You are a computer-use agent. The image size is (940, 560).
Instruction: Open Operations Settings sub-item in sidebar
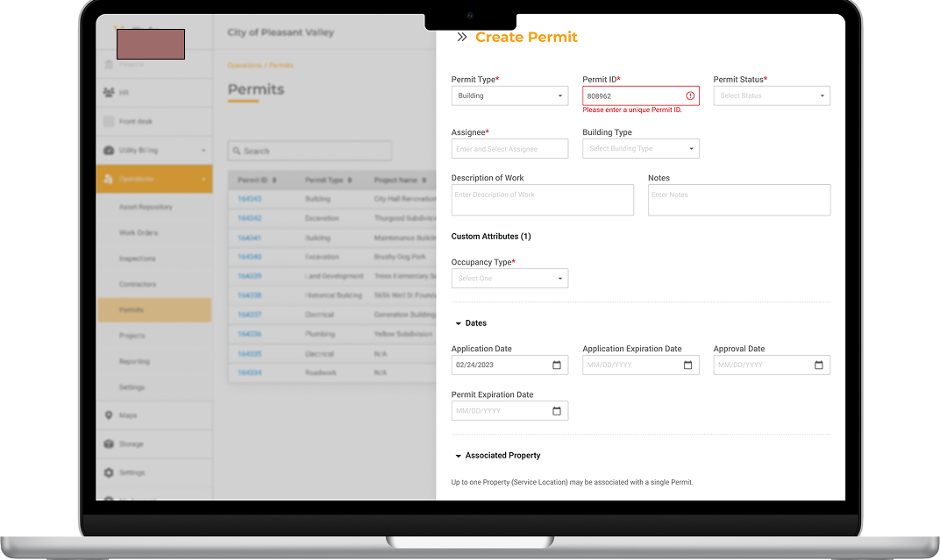point(132,387)
